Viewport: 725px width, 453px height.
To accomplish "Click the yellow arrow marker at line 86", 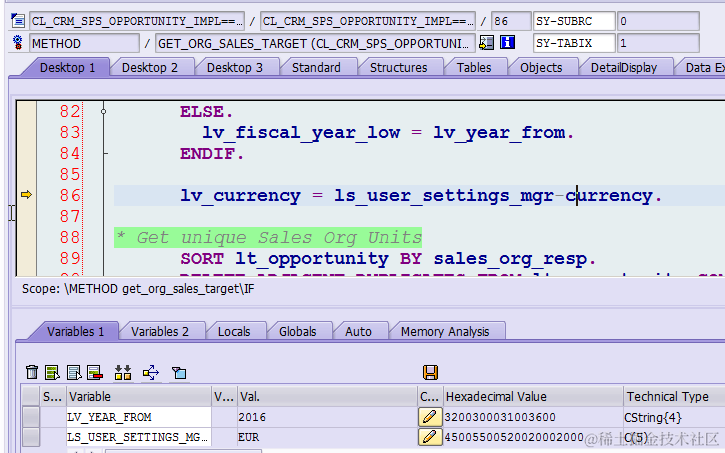I will pos(26,195).
